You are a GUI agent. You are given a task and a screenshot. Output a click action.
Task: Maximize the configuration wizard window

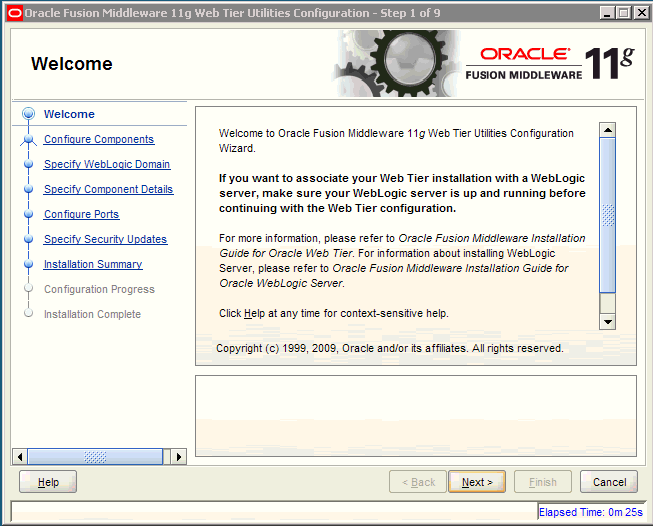coord(623,13)
